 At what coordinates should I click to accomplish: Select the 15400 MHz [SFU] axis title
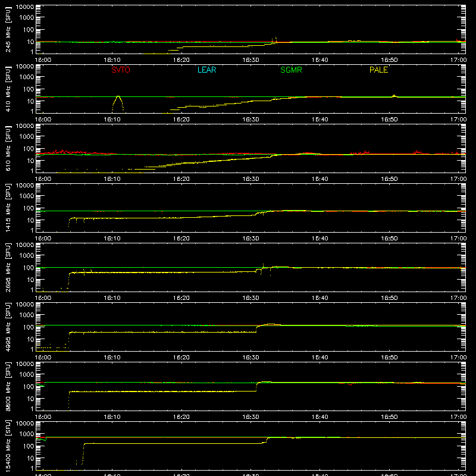point(8,446)
